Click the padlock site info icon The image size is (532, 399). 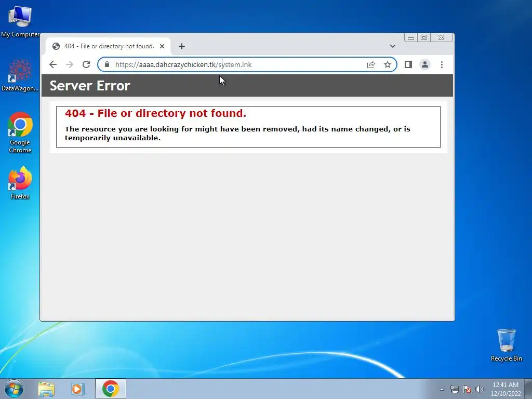click(x=107, y=64)
